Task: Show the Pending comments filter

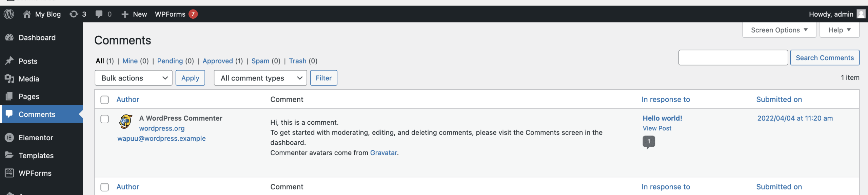Action: pyautogui.click(x=170, y=61)
